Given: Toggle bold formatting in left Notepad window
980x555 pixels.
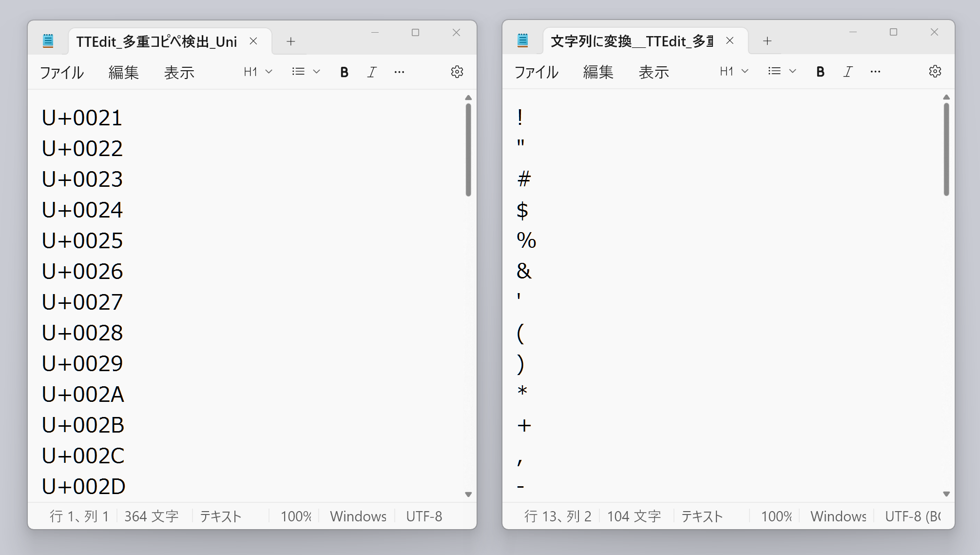Looking at the screenshot, I should 344,72.
